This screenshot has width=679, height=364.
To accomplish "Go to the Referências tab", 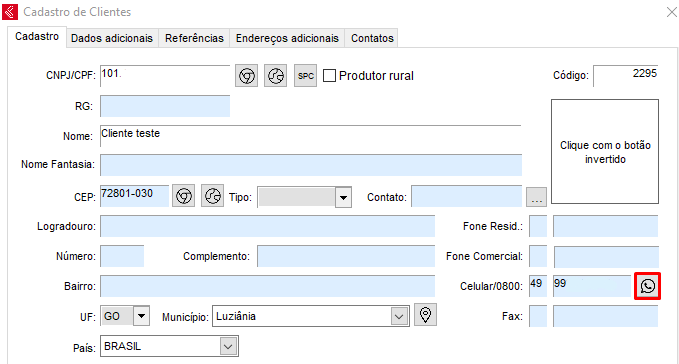I will pos(194,38).
